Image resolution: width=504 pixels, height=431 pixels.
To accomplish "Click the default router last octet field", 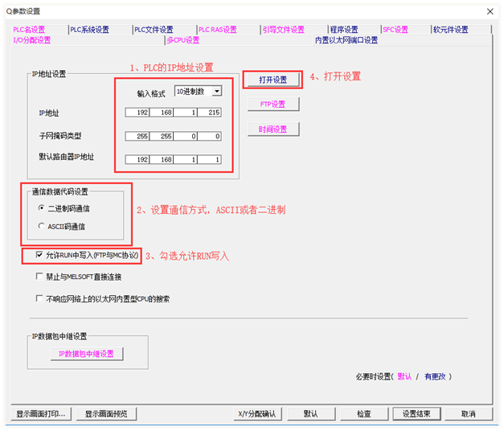I will click(210, 159).
